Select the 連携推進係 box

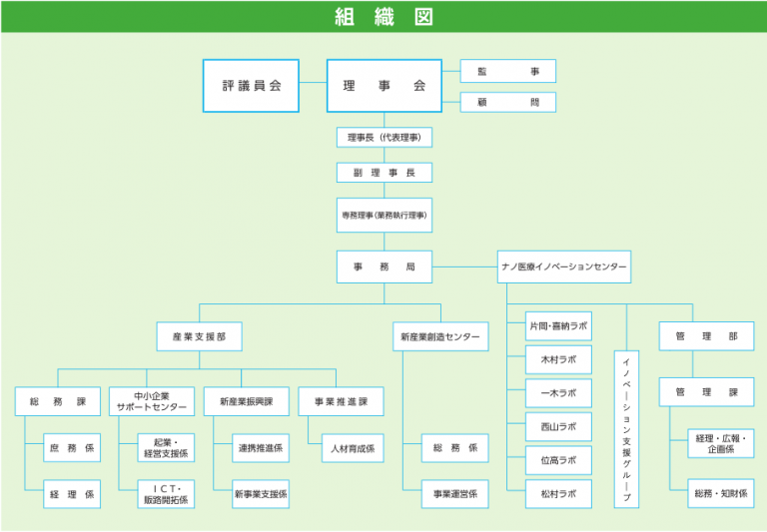click(261, 448)
